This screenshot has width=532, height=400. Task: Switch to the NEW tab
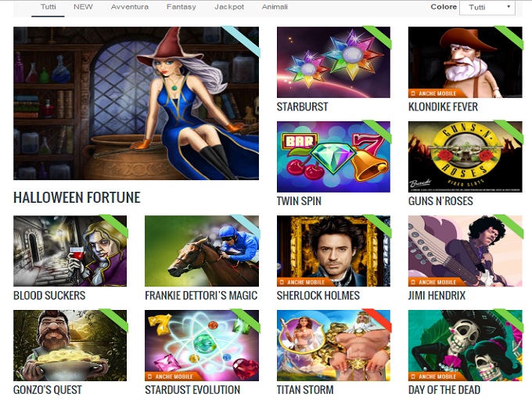click(x=83, y=7)
